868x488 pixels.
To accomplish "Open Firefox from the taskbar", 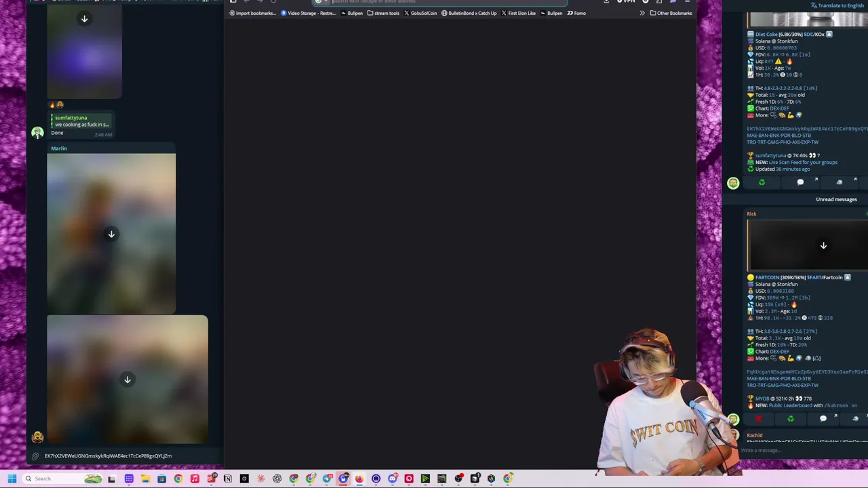I will click(359, 479).
